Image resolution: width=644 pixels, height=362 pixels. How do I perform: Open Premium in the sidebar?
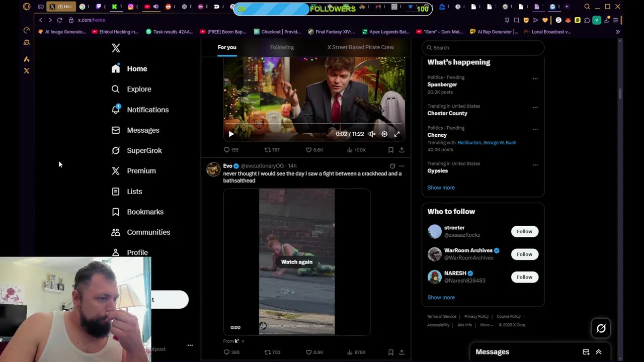pos(133,171)
